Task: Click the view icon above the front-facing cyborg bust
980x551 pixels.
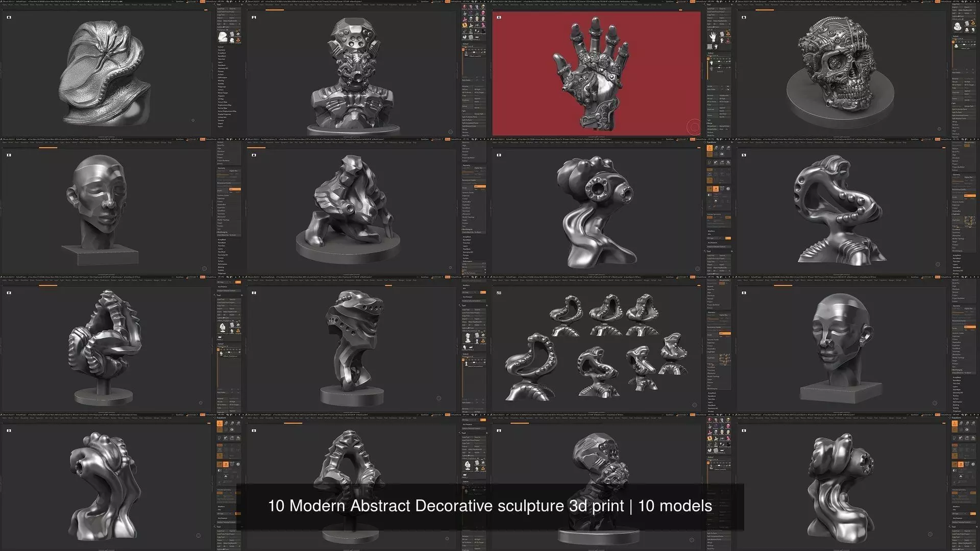Action: coord(254,17)
